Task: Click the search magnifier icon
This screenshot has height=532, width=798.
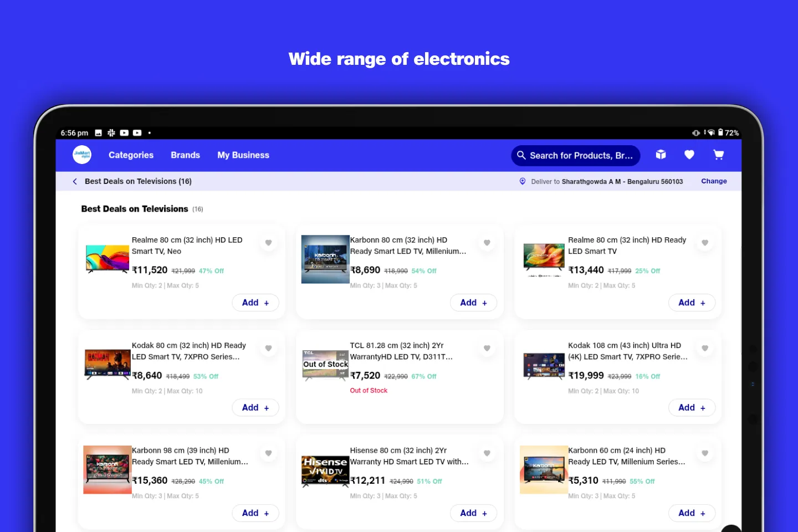Action: pyautogui.click(x=521, y=156)
